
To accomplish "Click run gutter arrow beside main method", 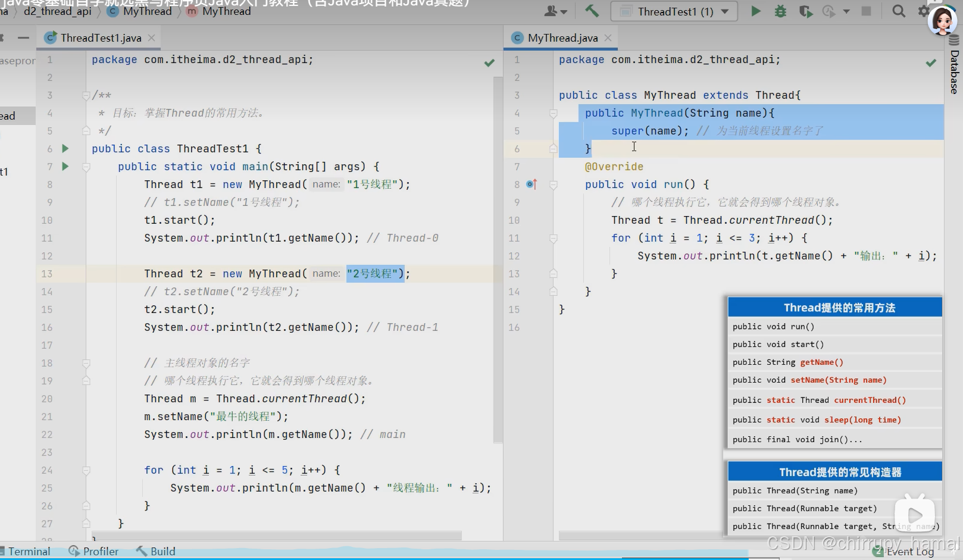I will [x=65, y=166].
